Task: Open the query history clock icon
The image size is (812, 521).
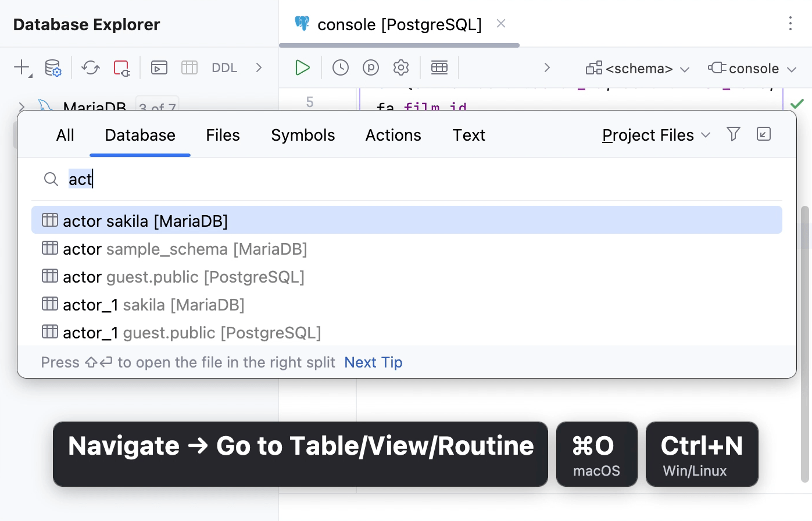Action: pos(341,68)
